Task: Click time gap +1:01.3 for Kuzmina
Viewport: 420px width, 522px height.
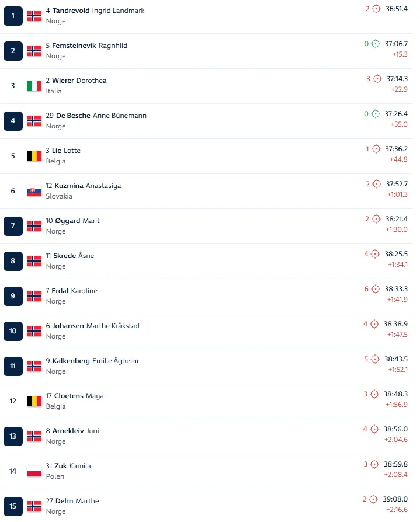Action: [397, 194]
